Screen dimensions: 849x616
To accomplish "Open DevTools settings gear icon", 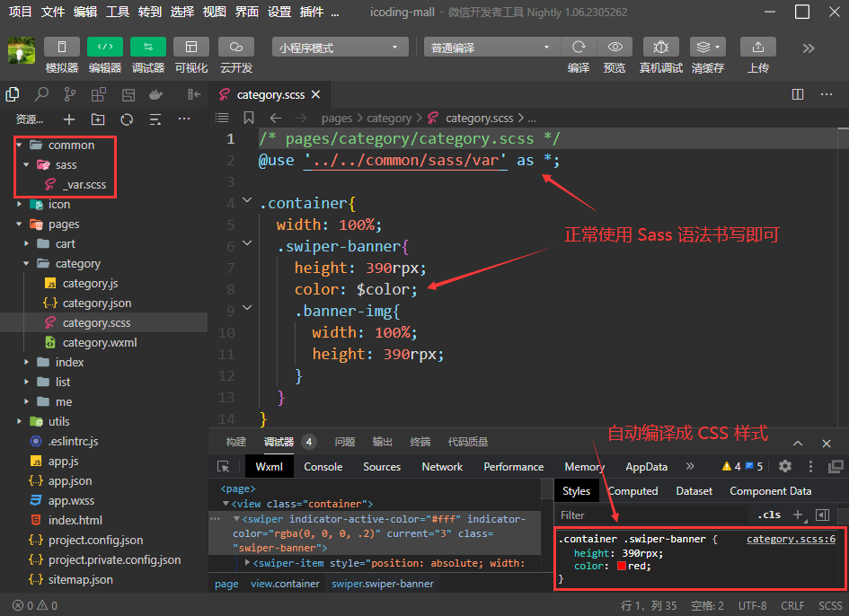I will click(x=785, y=466).
